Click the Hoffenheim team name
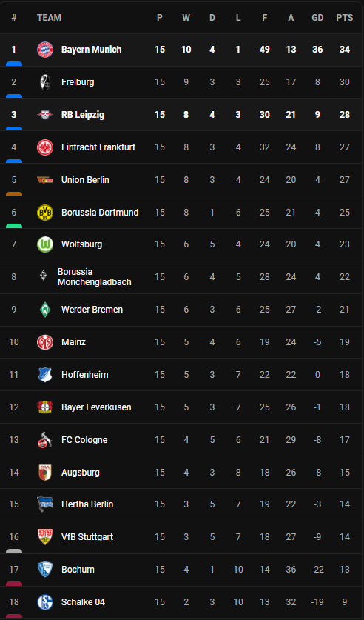The width and height of the screenshot is (364, 620). coord(85,375)
